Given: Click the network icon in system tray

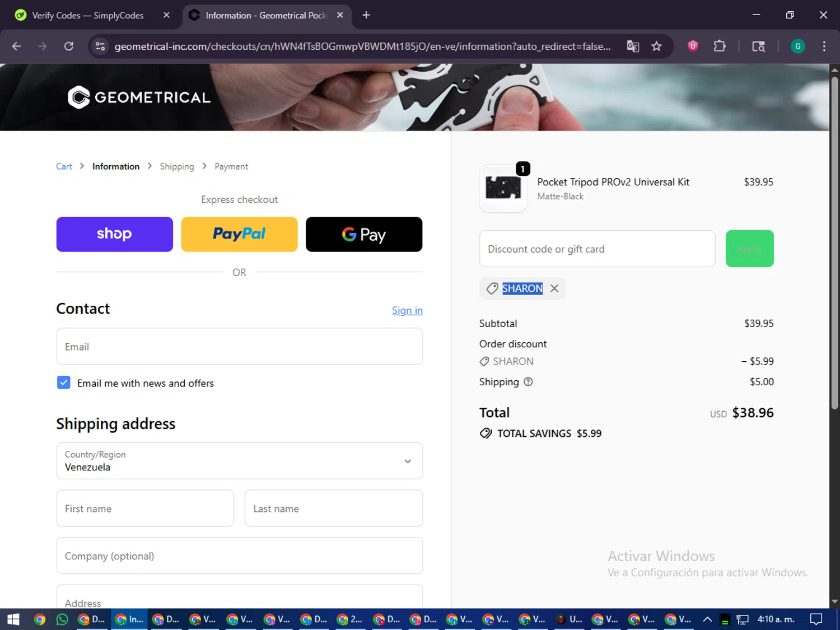Looking at the screenshot, I should click(x=743, y=619).
